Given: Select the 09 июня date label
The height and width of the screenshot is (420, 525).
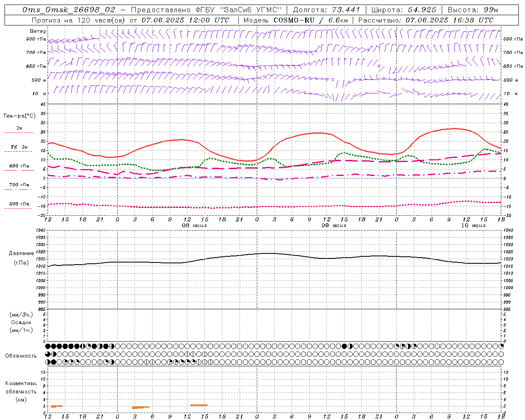Looking at the screenshot, I should [x=333, y=226].
